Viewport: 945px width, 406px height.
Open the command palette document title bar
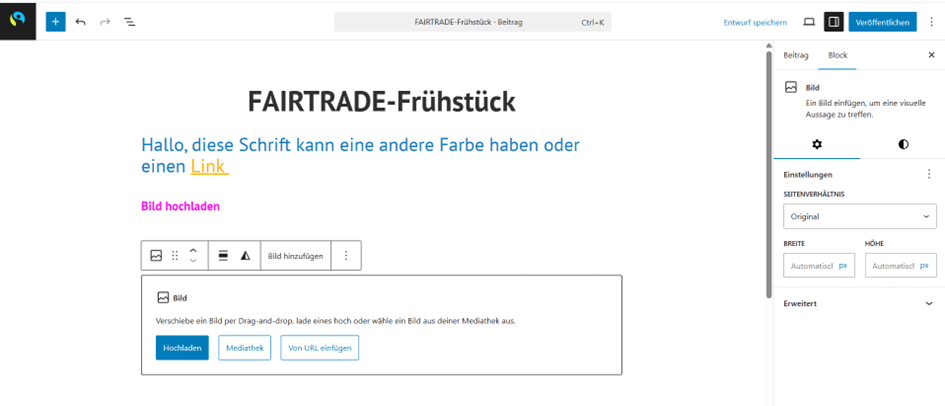point(472,22)
